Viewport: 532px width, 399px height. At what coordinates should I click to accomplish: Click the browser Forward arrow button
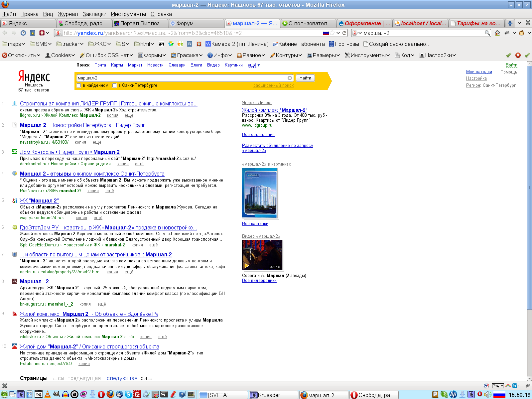pos(14,33)
